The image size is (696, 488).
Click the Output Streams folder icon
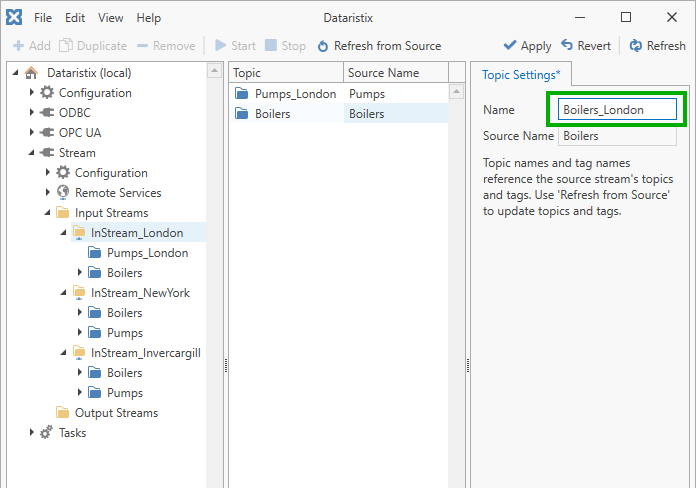63,413
